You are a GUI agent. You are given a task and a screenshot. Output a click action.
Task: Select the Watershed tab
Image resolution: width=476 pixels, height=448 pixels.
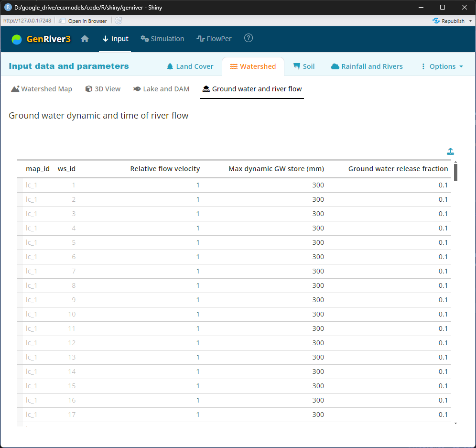point(253,66)
